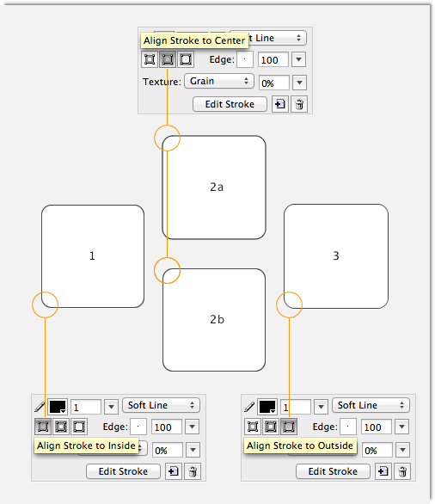Open black stroke color swatch in bottom-left panel
The width and height of the screenshot is (435, 504).
[58, 407]
